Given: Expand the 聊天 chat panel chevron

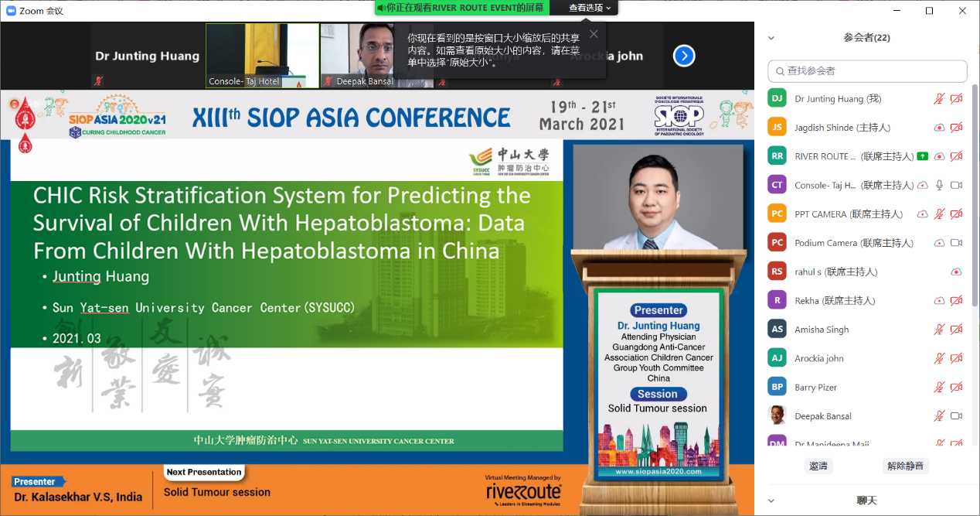Looking at the screenshot, I should pos(771,501).
